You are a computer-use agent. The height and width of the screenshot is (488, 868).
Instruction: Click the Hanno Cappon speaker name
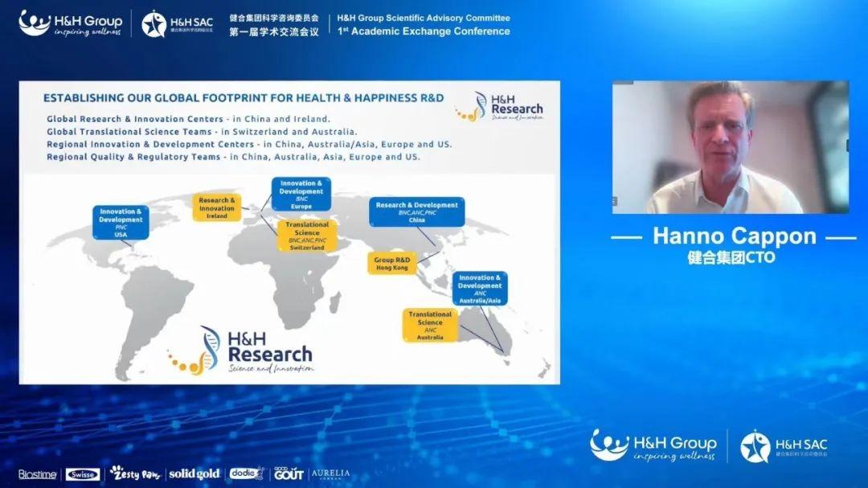[734, 236]
